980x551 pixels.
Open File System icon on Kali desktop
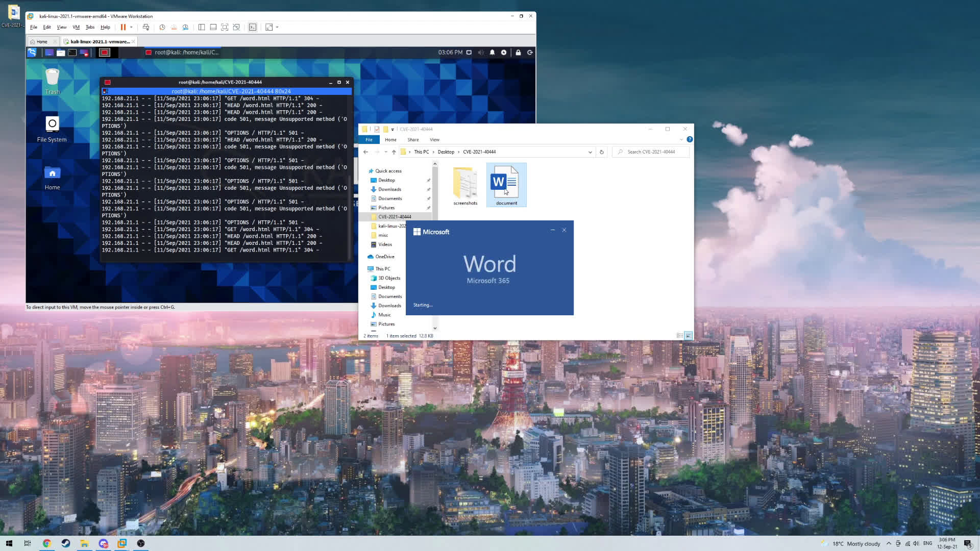(52, 129)
